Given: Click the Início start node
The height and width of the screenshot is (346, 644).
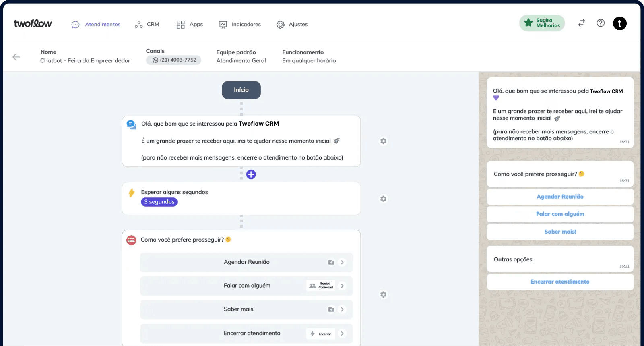Looking at the screenshot, I should click(x=241, y=90).
